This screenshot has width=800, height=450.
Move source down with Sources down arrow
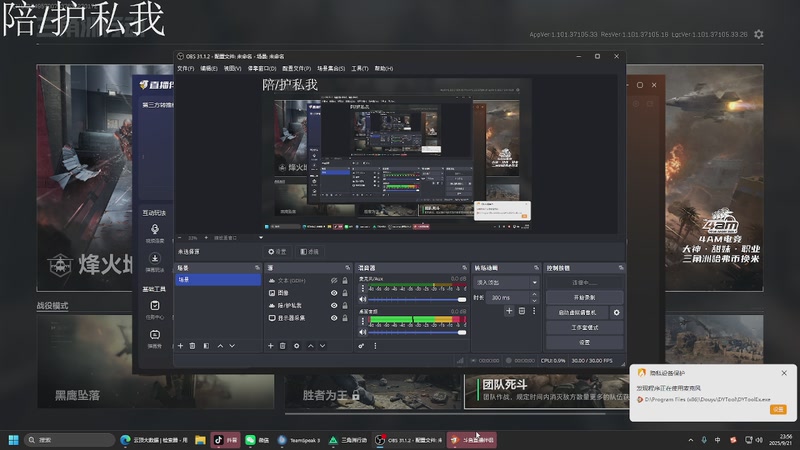pyautogui.click(x=322, y=346)
